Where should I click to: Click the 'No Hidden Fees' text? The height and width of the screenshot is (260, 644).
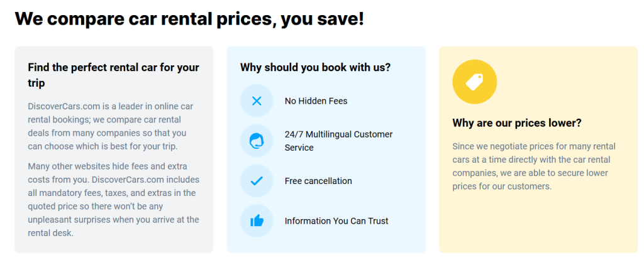tap(316, 101)
